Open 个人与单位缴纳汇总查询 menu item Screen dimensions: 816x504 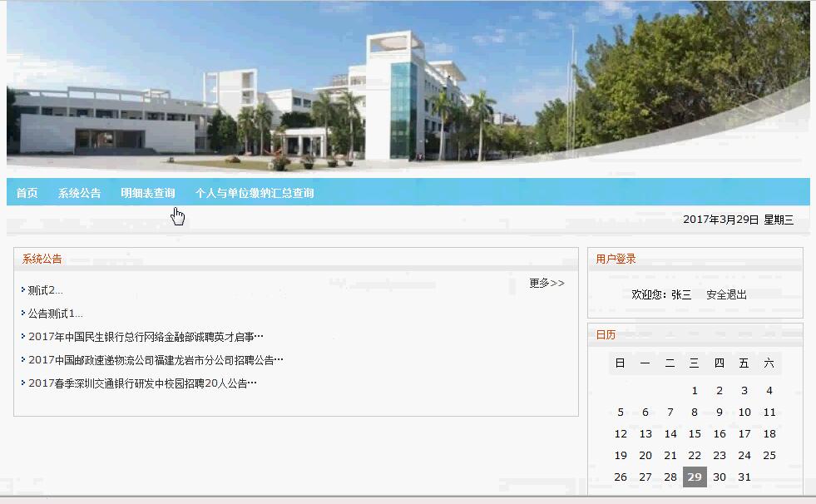(255, 193)
